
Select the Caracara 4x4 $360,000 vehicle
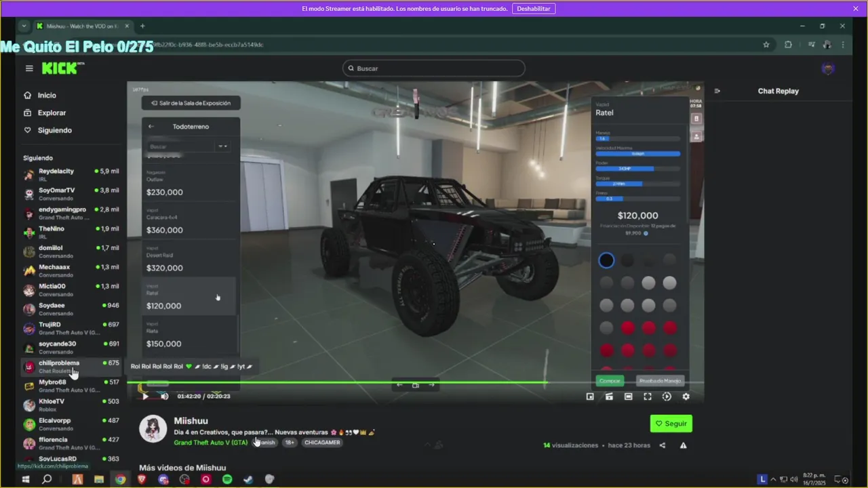190,221
